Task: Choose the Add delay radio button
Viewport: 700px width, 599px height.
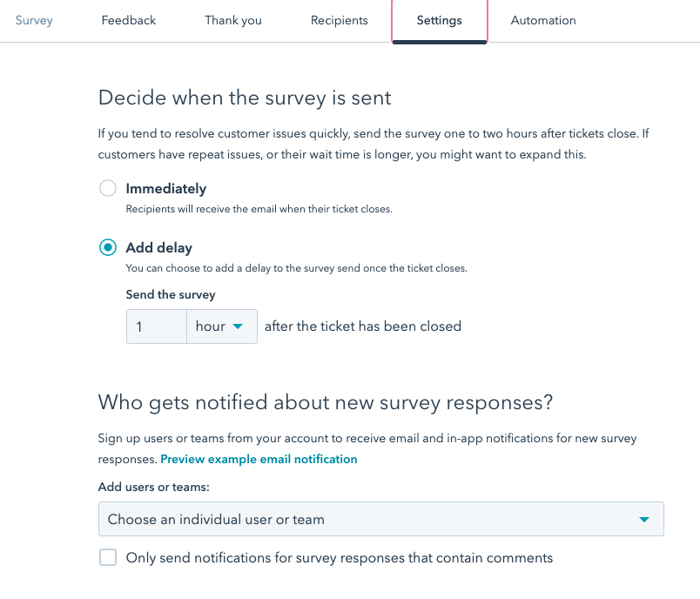Action: pos(108,248)
